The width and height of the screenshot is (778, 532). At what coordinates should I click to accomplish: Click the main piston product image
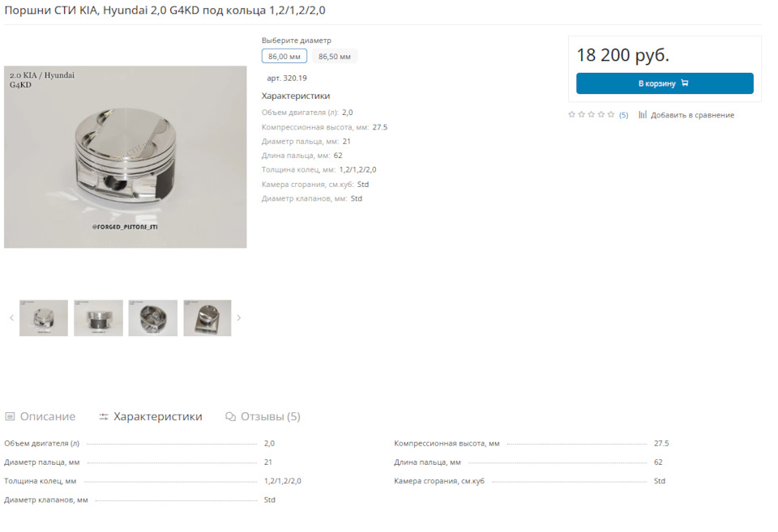click(x=125, y=156)
